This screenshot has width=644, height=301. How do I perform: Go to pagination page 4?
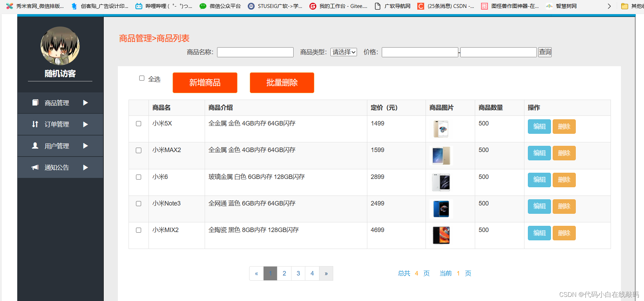tap(312, 273)
